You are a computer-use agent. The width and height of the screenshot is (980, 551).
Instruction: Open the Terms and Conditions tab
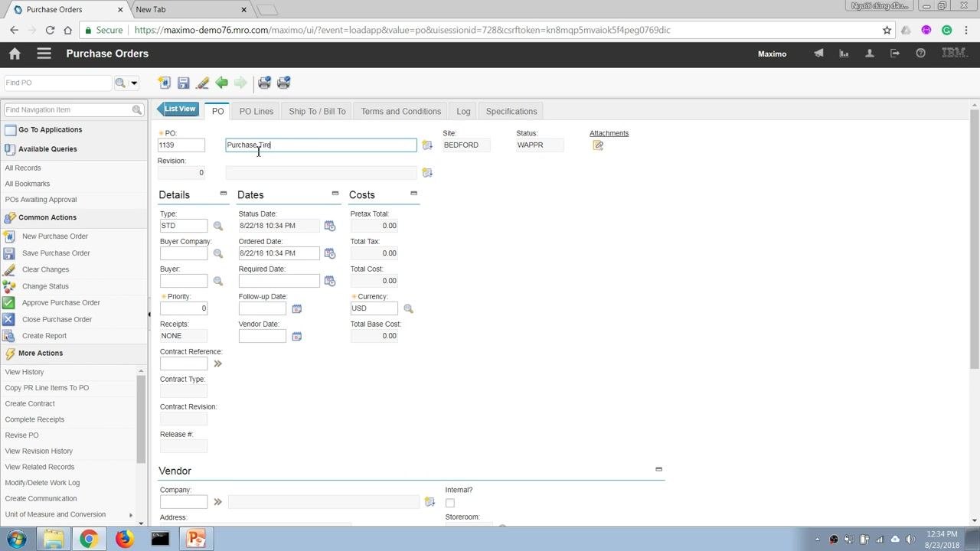click(x=400, y=111)
